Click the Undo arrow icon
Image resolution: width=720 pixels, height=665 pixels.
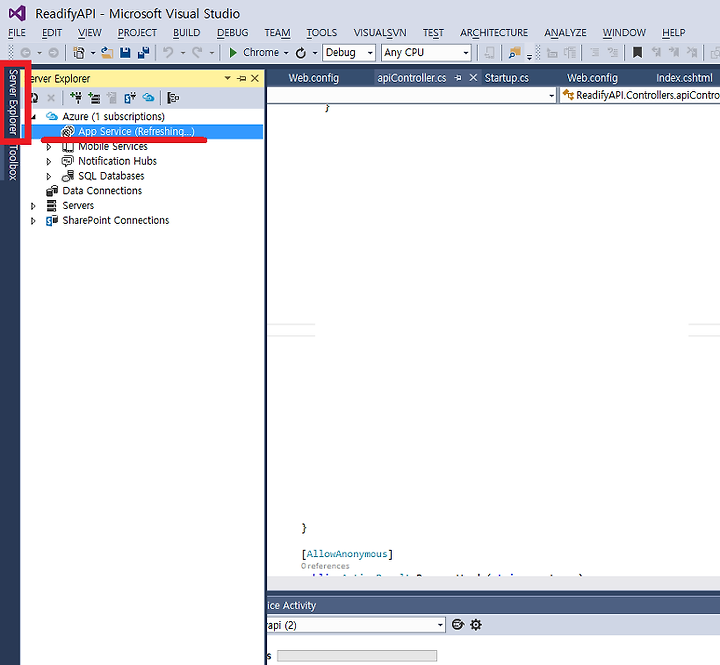coord(168,53)
